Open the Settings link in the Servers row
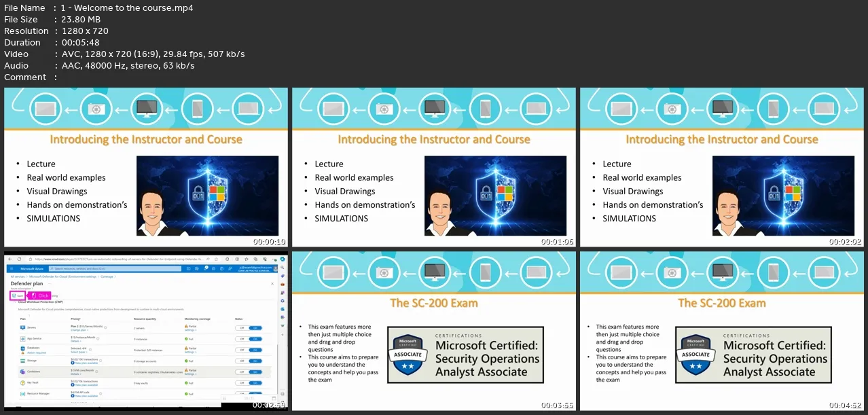The height and width of the screenshot is (415, 868). click(191, 330)
